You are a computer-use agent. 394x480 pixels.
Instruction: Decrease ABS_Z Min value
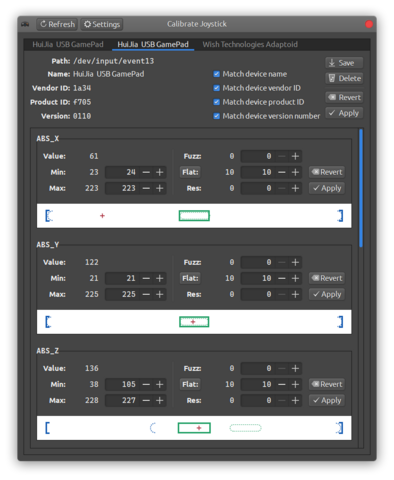tap(146, 384)
